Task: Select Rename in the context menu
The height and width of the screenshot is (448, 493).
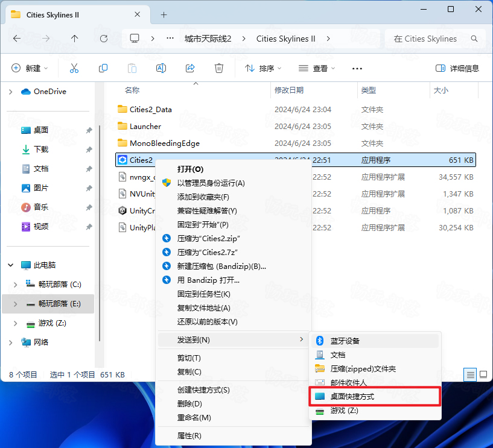Action: click(194, 417)
